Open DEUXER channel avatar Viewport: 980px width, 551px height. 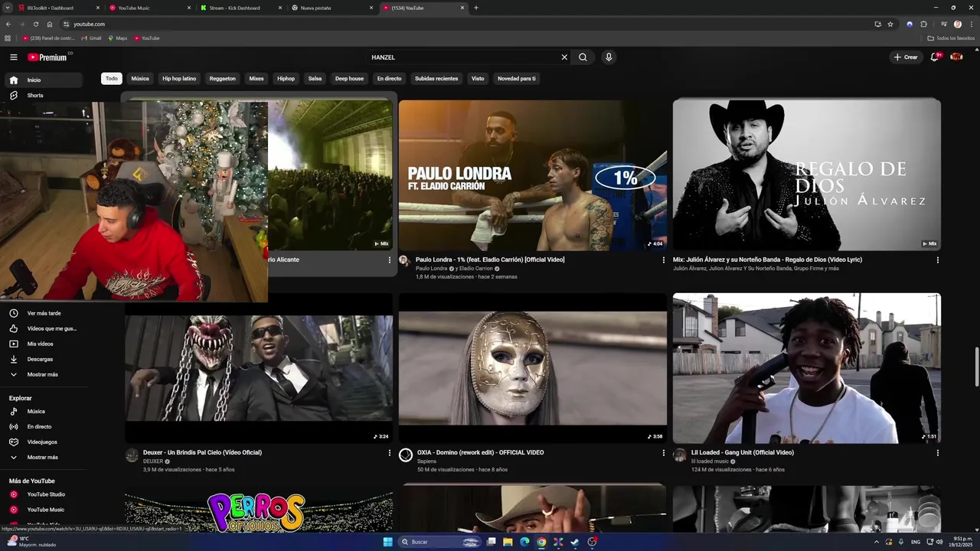132,455
